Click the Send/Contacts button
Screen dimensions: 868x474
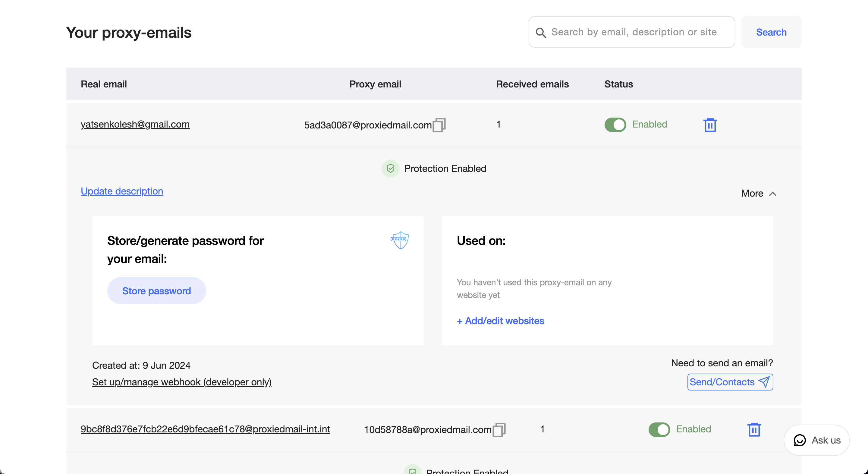(x=730, y=382)
